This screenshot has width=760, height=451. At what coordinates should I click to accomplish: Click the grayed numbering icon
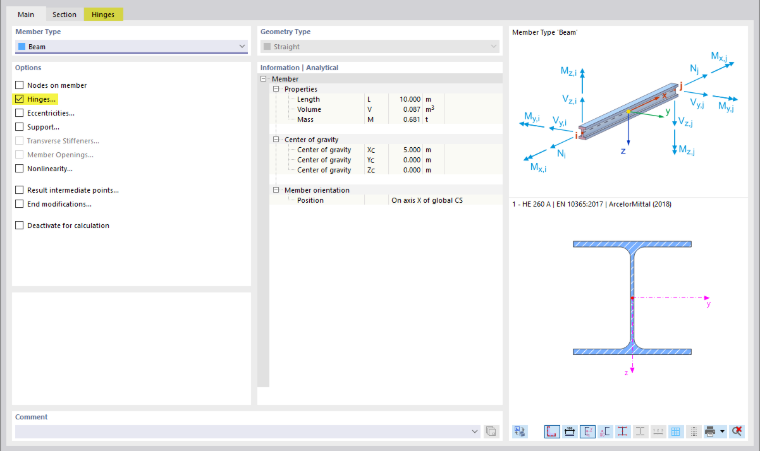pos(658,431)
